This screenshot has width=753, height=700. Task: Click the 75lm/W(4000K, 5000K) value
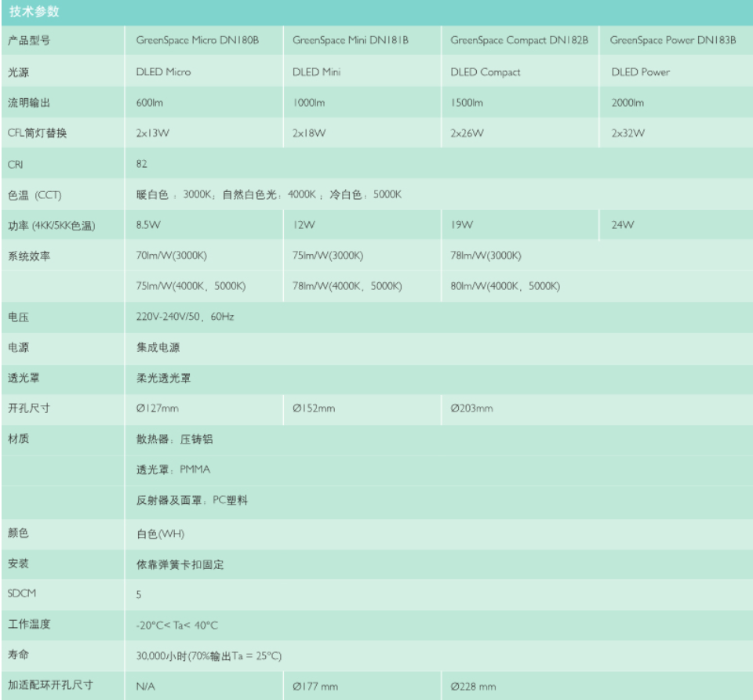[191, 286]
